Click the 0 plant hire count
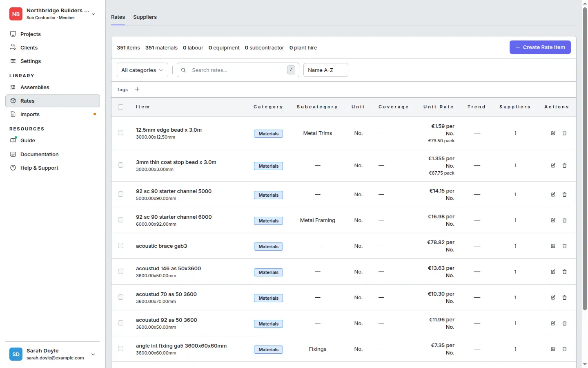This screenshot has width=588, height=368. (x=303, y=47)
